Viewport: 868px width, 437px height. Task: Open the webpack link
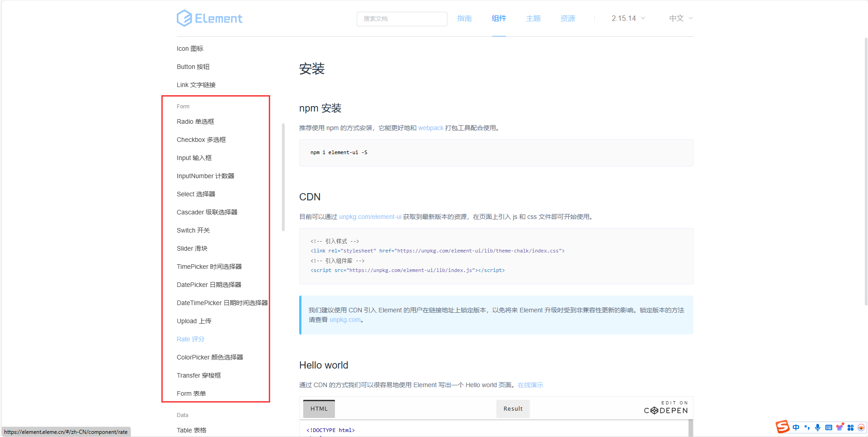point(430,128)
